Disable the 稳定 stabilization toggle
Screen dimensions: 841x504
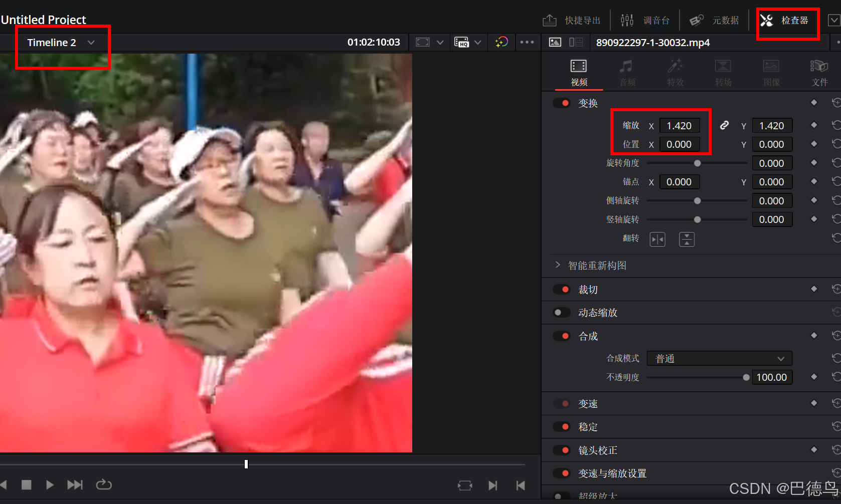tap(561, 426)
